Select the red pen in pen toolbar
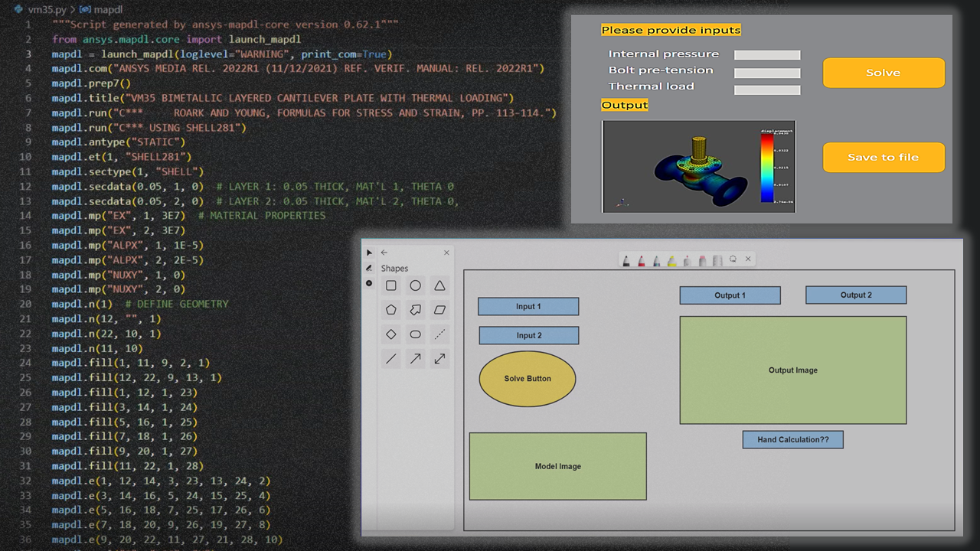Viewport: 980px width, 551px height. coord(641,260)
